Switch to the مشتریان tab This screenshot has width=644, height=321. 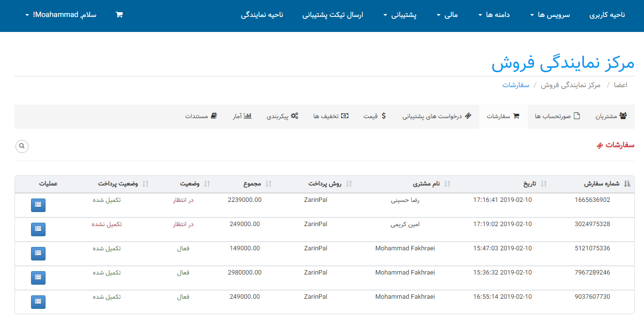pos(611,116)
